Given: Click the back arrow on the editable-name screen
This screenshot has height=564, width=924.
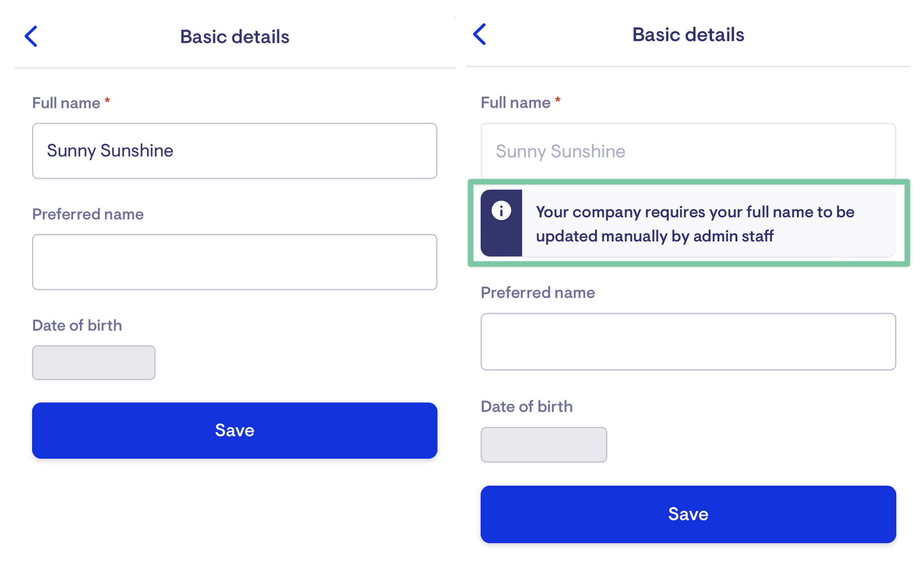Looking at the screenshot, I should pos(31,36).
